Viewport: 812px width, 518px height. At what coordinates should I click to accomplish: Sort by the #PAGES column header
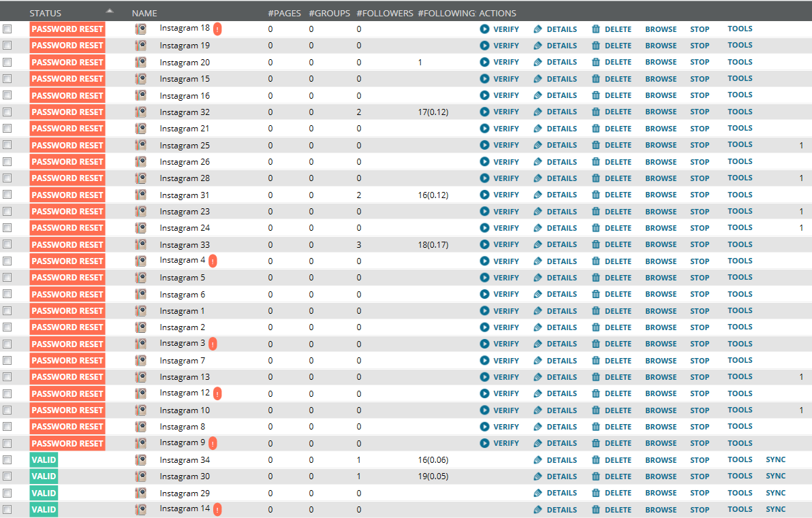(284, 14)
